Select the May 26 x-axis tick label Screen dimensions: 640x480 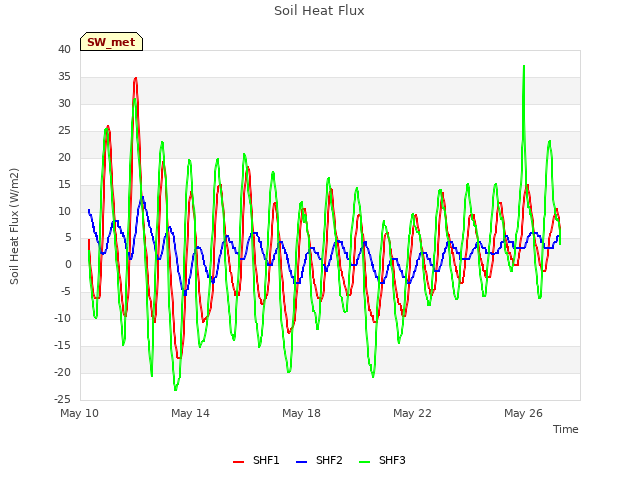tap(523, 413)
